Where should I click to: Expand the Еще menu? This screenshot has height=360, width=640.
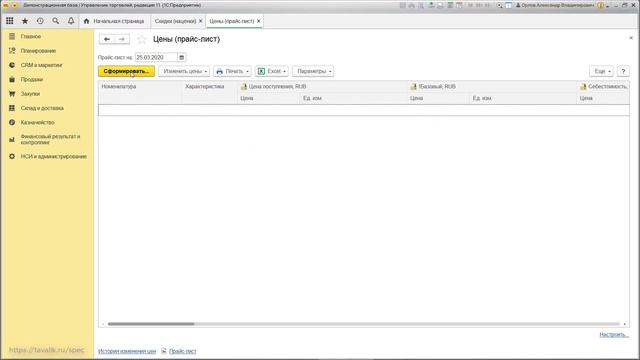click(601, 71)
